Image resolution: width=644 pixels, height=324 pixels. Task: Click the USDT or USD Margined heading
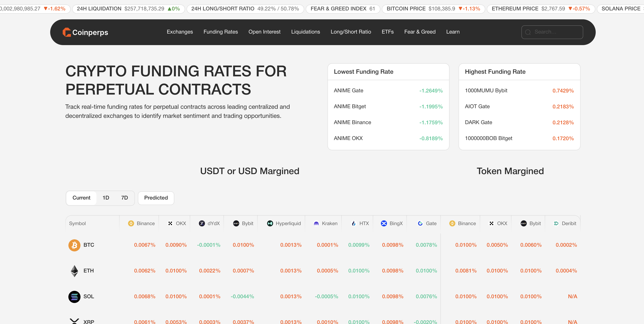pos(249,171)
